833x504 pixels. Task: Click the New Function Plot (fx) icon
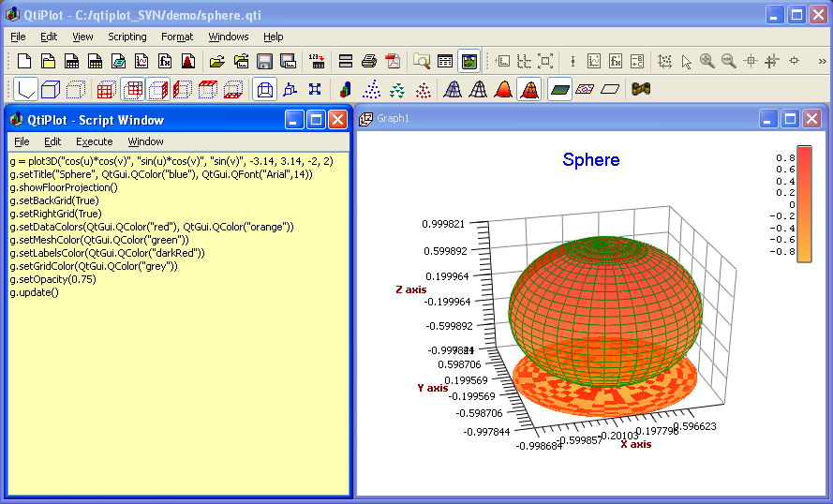click(165, 62)
